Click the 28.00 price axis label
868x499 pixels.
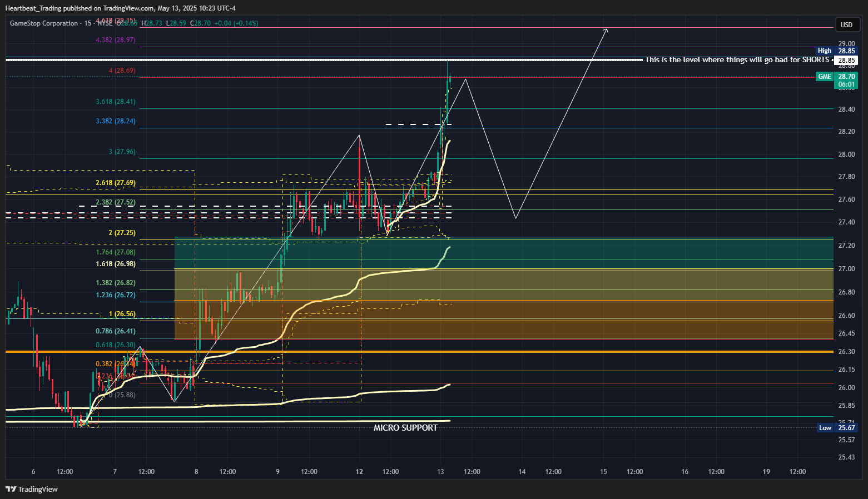tap(847, 154)
